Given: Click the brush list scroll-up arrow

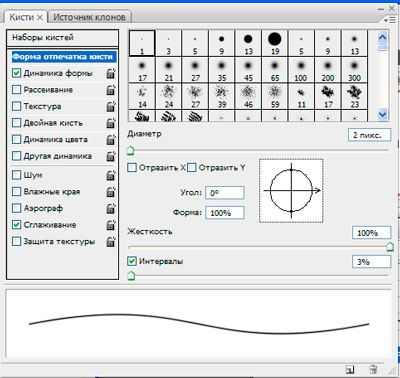Looking at the screenshot, I should pos(383,37).
